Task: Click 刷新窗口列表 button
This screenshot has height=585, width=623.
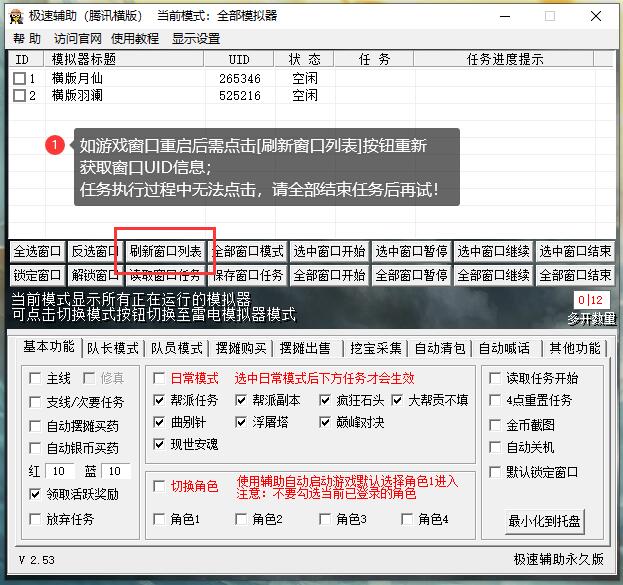Action: (x=165, y=251)
